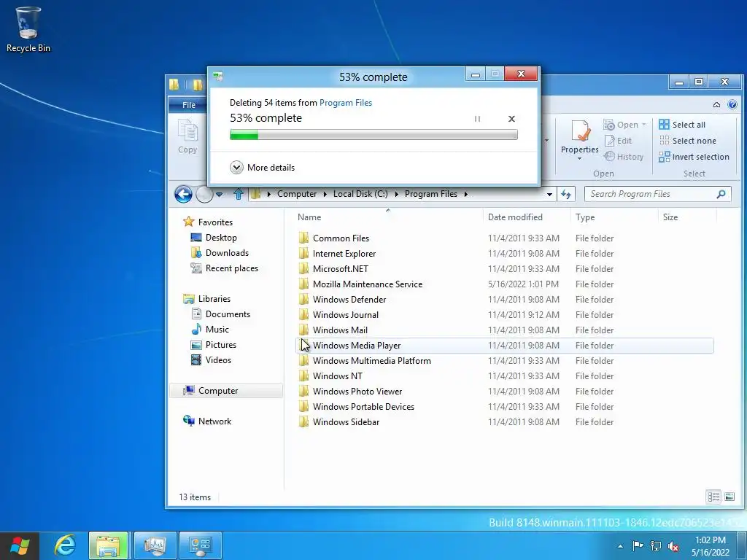This screenshot has height=560, width=747.
Task: Select Network in navigation pane
Action: (207, 421)
